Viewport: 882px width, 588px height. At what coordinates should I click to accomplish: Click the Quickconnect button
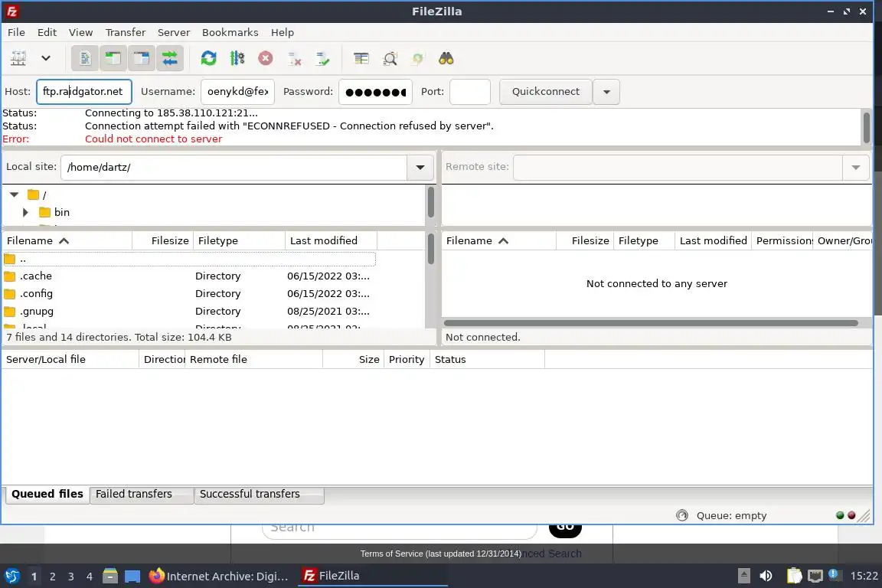point(546,92)
